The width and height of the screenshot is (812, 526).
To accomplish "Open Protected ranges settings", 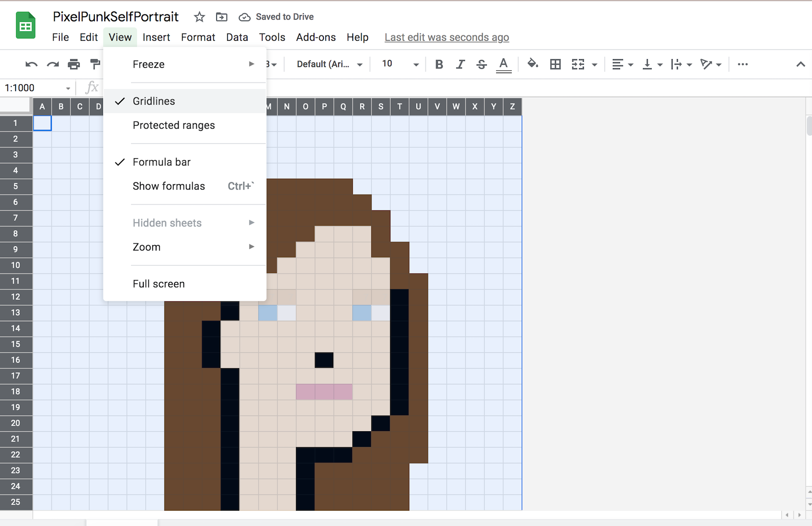I will (174, 125).
